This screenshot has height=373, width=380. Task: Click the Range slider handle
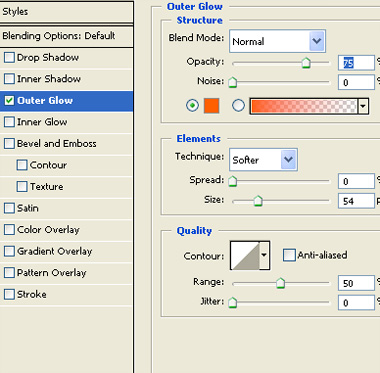coord(281,283)
